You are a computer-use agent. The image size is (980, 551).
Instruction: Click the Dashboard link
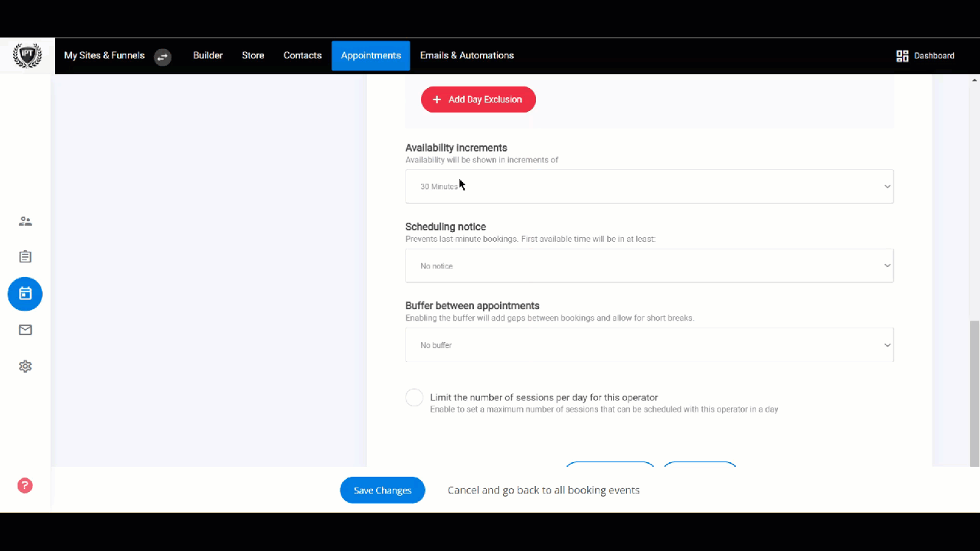coord(934,56)
